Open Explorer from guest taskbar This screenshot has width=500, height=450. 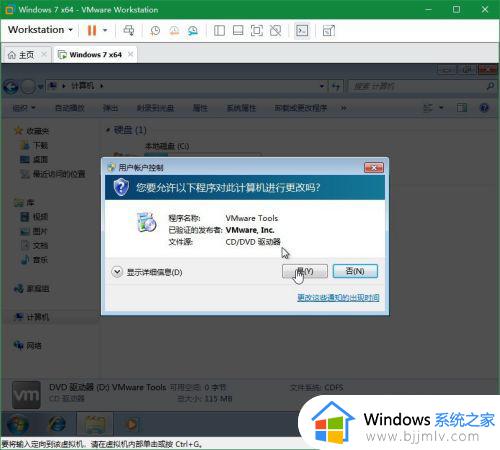(95, 424)
